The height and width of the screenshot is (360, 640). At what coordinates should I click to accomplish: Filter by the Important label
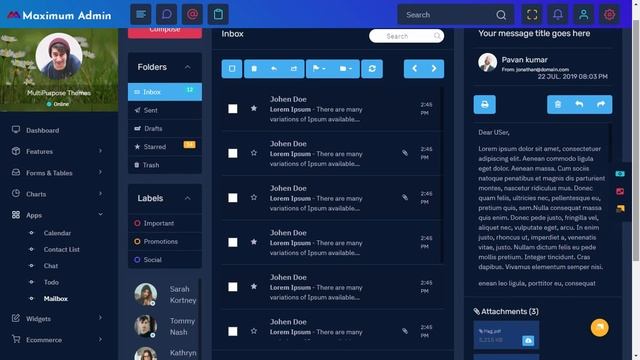coord(165,223)
